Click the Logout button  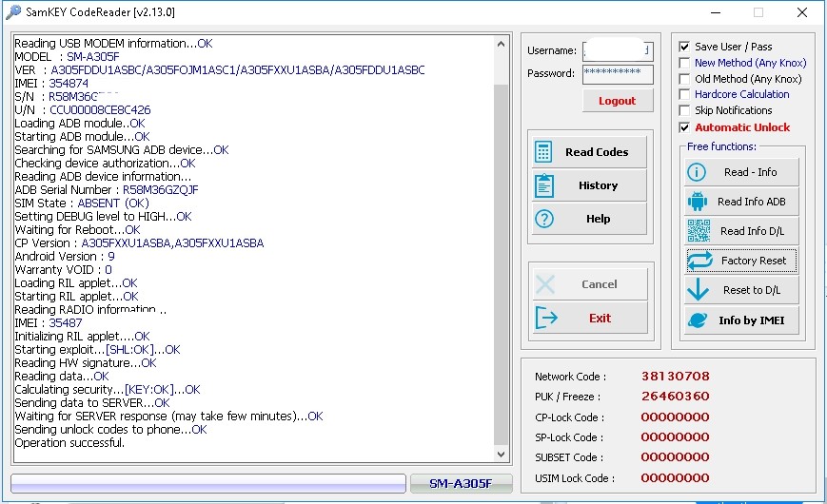618,101
